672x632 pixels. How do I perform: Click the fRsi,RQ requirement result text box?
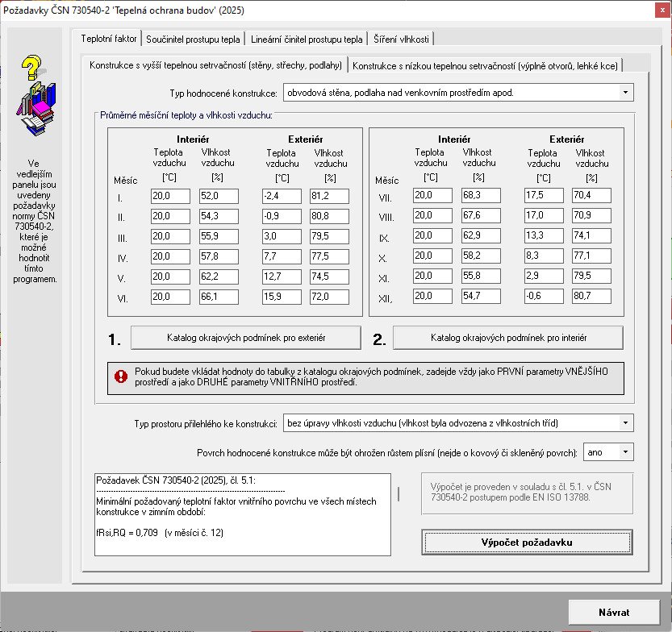243,514
